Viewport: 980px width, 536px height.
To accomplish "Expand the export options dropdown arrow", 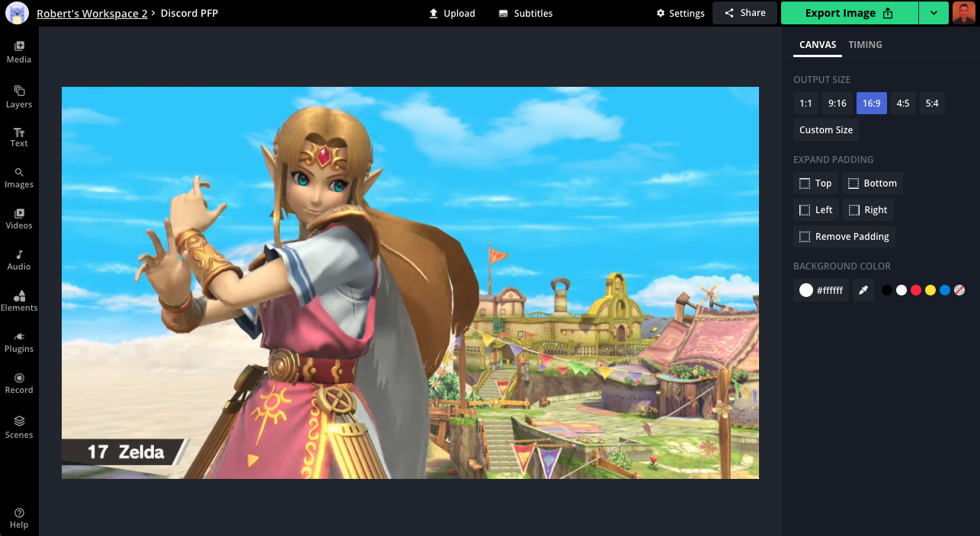I will (x=934, y=13).
